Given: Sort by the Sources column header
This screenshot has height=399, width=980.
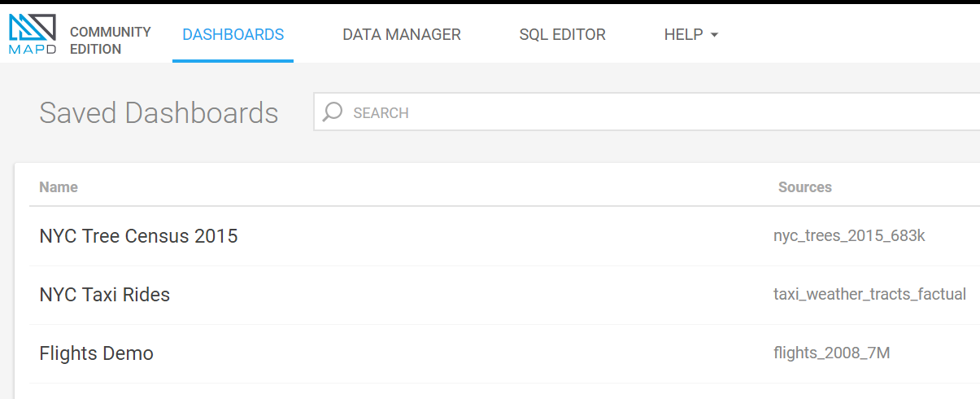Looking at the screenshot, I should [804, 187].
